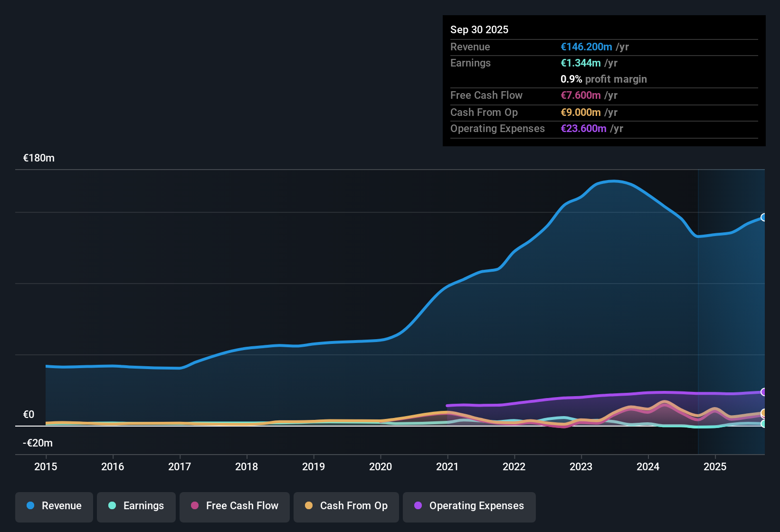Collapse the Cash From Op legend entry
Screen dimensions: 780x532
(x=346, y=506)
